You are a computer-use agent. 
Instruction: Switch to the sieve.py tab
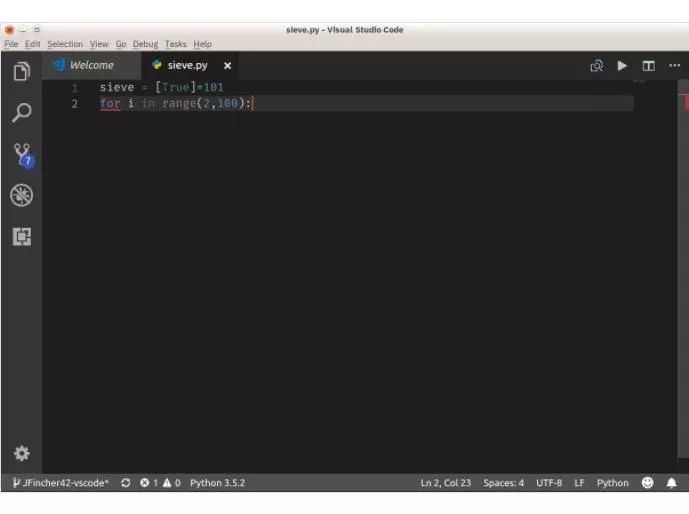[188, 65]
